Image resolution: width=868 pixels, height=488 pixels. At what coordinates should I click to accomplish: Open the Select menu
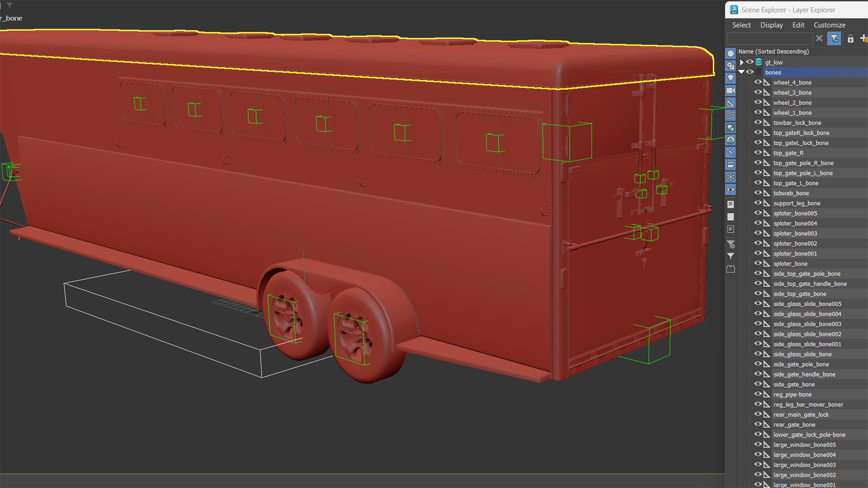pos(741,25)
